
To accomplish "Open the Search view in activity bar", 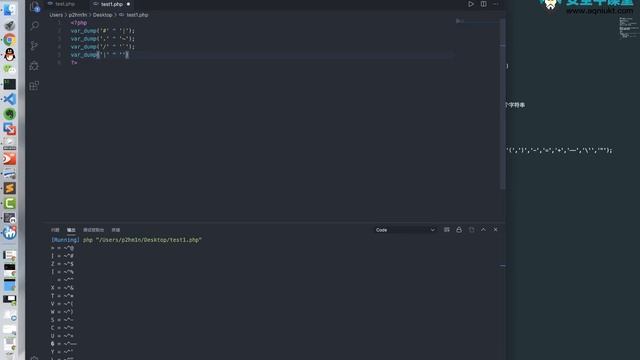I will click(x=35, y=26).
